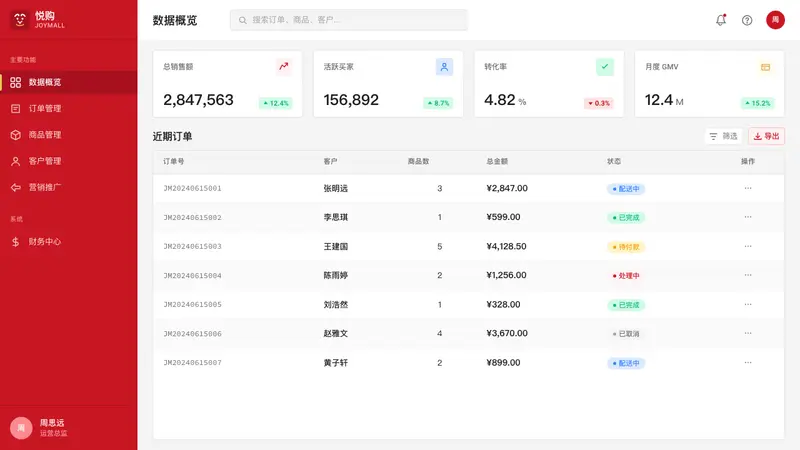This screenshot has height=450, width=800.
Task: Click the 订单管理 list icon in sidebar
Action: click(x=16, y=108)
